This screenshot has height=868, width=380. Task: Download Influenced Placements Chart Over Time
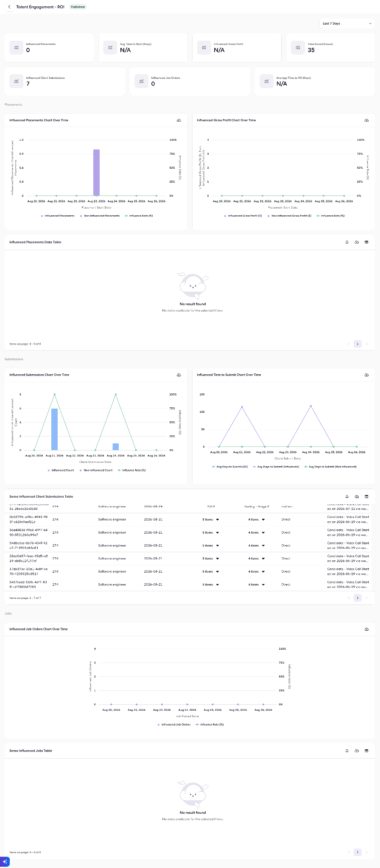tap(179, 120)
